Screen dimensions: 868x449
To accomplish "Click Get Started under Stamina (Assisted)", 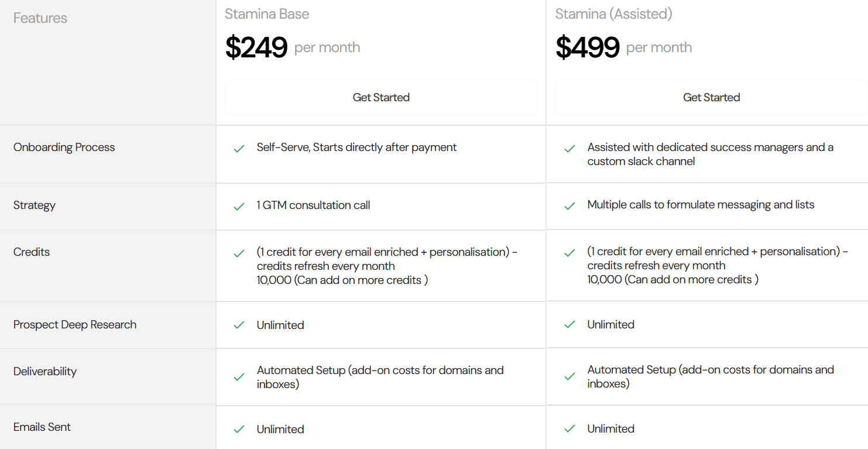I will pos(711,97).
